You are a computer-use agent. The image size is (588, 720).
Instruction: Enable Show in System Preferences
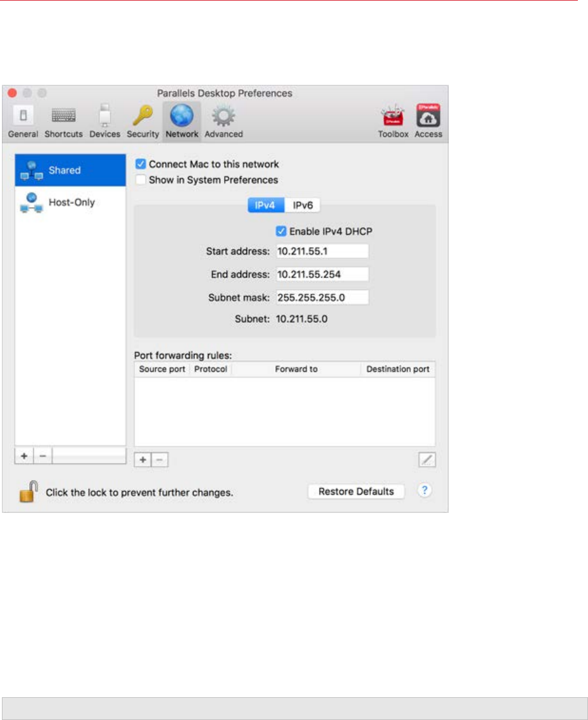click(x=141, y=180)
